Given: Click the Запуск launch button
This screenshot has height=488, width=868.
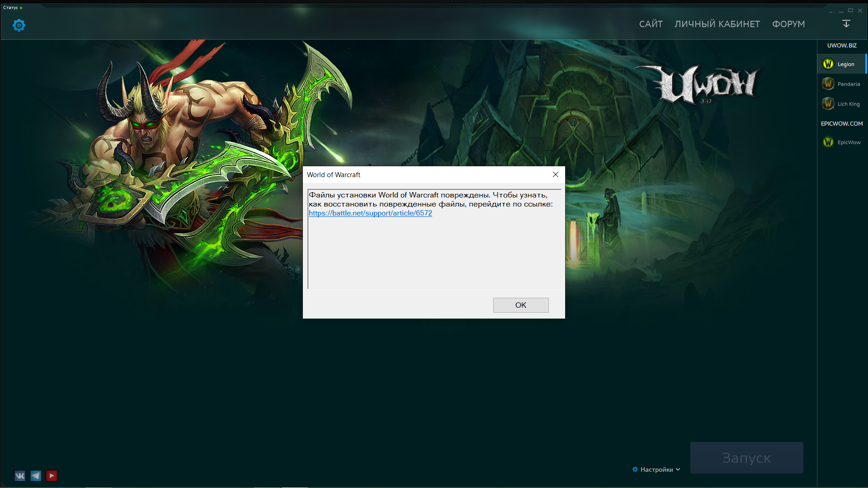Looking at the screenshot, I should pos(746,458).
